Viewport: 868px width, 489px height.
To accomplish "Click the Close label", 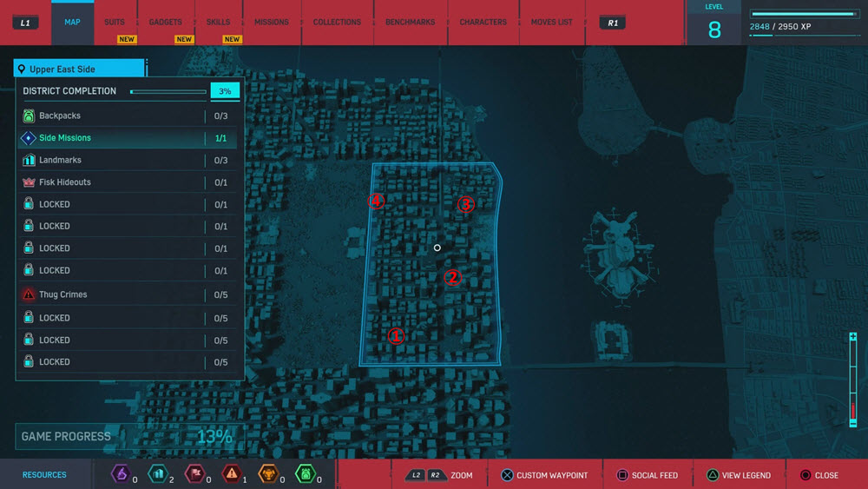I will pyautogui.click(x=826, y=475).
